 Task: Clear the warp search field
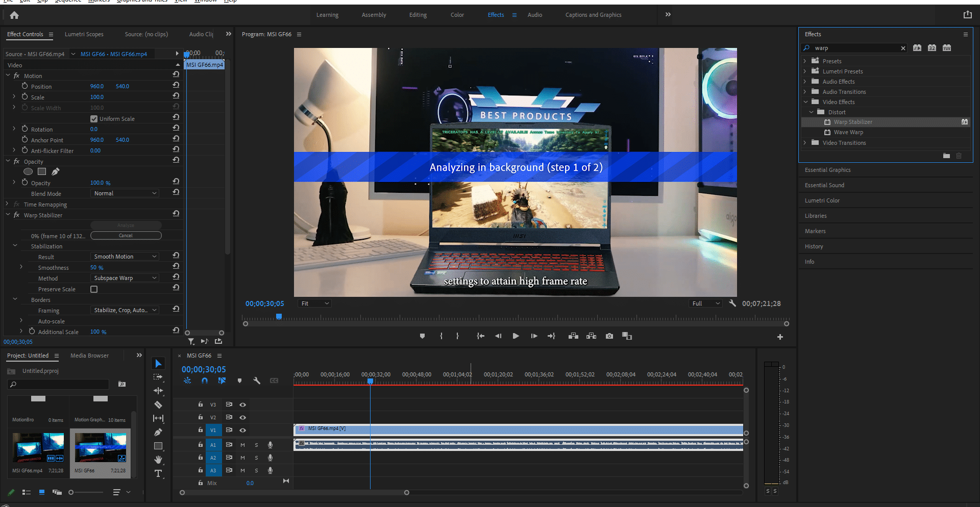pyautogui.click(x=903, y=48)
